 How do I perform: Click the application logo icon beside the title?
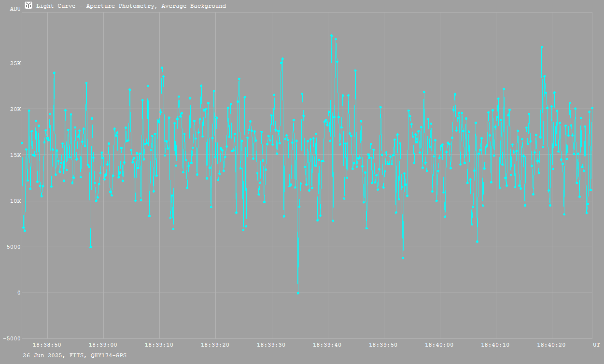(28, 5)
